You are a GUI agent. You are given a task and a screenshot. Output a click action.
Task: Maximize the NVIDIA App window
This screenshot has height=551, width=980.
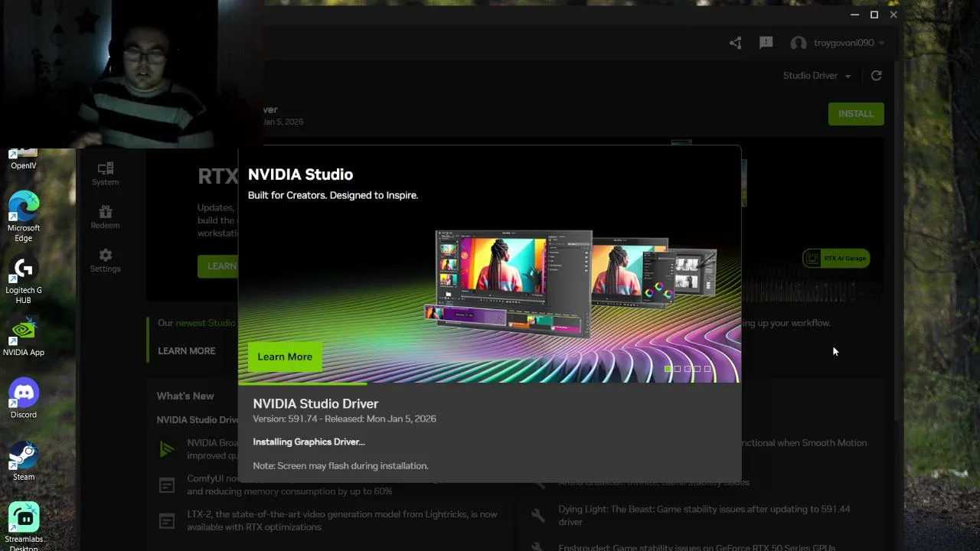point(874,15)
